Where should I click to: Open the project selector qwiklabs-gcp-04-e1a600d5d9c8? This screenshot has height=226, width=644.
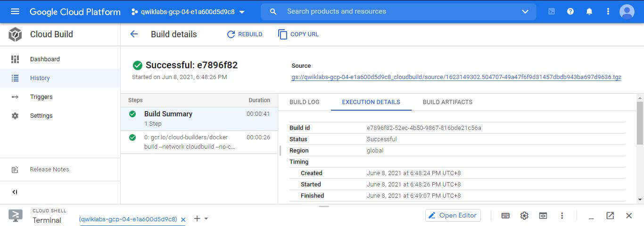(188, 12)
